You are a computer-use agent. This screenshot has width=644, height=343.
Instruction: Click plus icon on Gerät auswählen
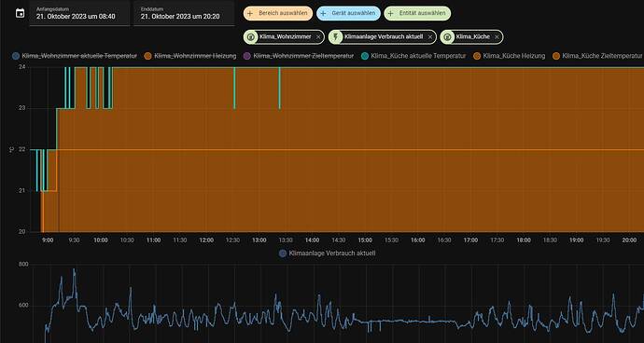323,14
